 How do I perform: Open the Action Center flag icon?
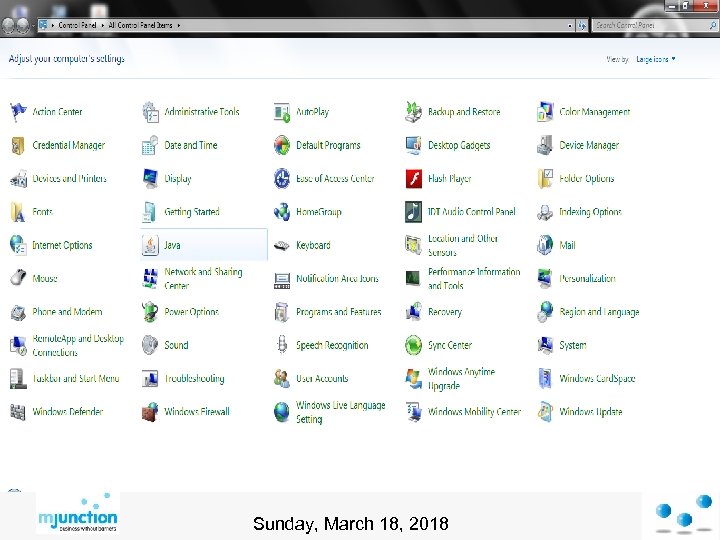click(18, 112)
